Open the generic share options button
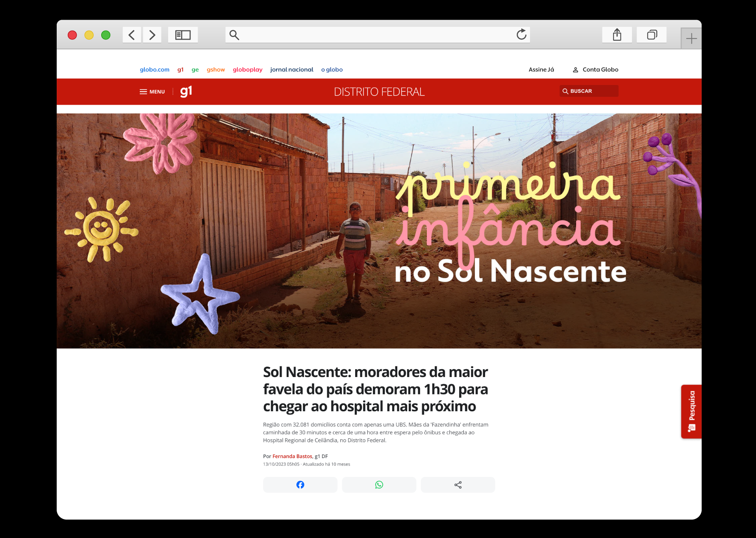 [458, 485]
